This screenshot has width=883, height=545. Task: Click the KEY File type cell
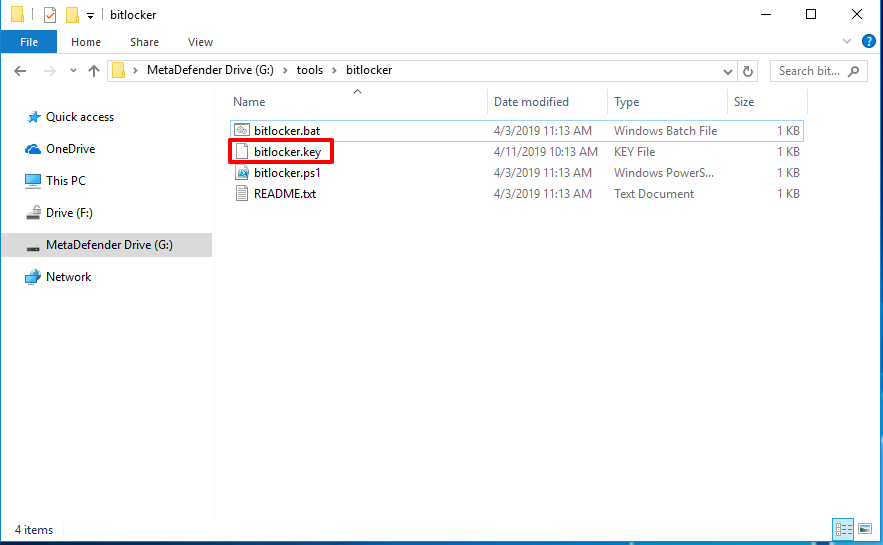coord(634,151)
